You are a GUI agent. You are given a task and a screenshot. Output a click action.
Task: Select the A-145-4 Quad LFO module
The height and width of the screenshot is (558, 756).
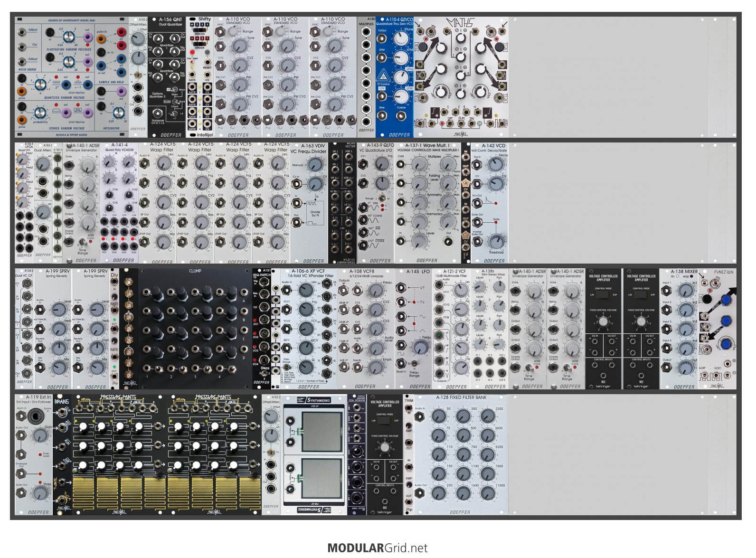click(24, 203)
